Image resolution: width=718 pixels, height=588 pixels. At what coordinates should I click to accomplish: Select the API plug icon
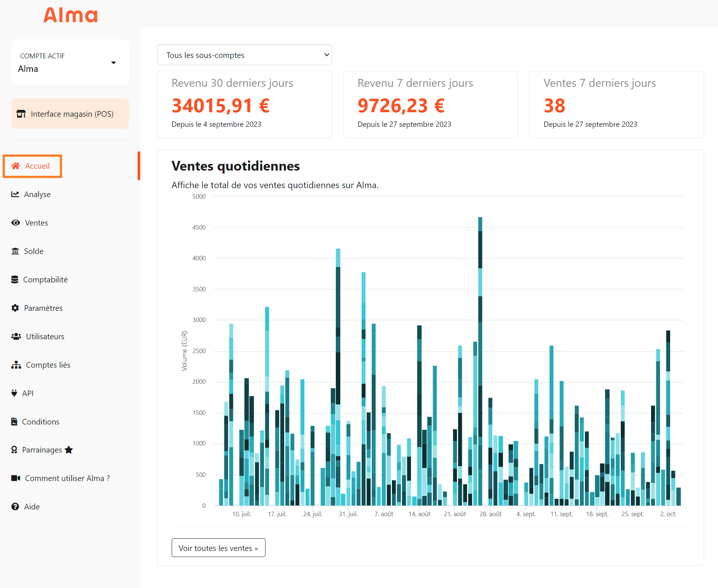(14, 393)
